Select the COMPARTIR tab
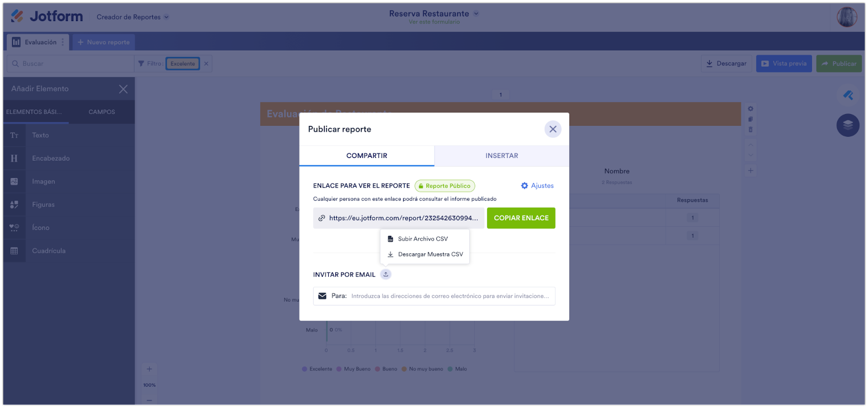Screen dimensions: 868x408 (x=367, y=156)
